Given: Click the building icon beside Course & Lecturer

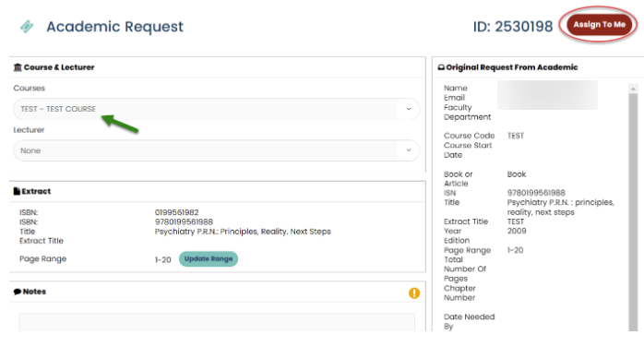Looking at the screenshot, I should click(18, 67).
